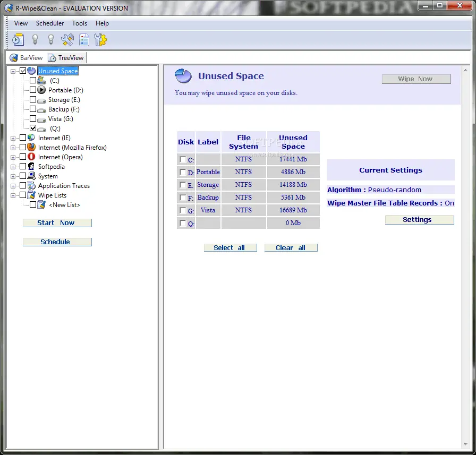The height and width of the screenshot is (455, 476).
Task: Tick the G: checkbox in disk table
Action: pyautogui.click(x=183, y=211)
